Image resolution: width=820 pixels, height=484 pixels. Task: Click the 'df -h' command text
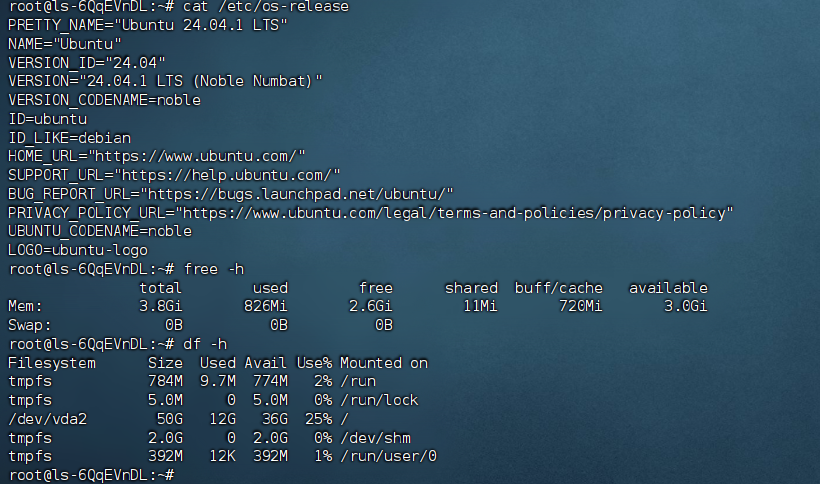(x=205, y=344)
